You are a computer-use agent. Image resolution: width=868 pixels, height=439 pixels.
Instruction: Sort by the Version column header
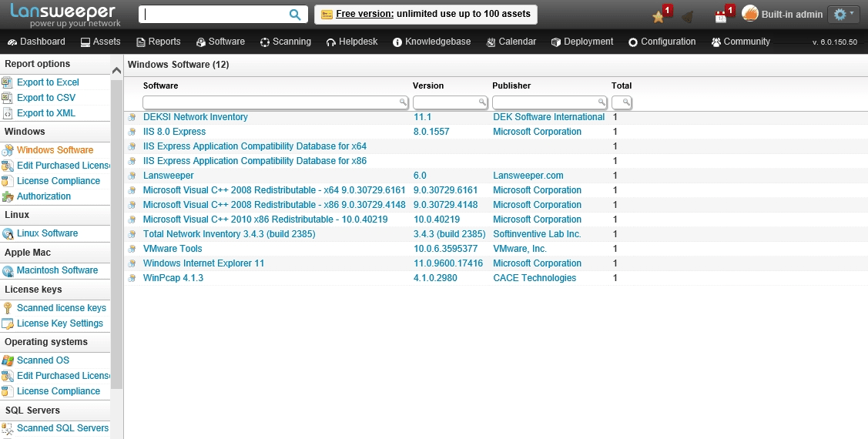point(428,85)
